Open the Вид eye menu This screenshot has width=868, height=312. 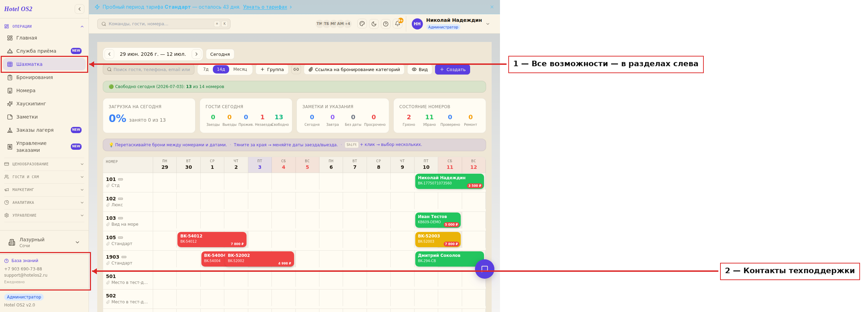[420, 69]
